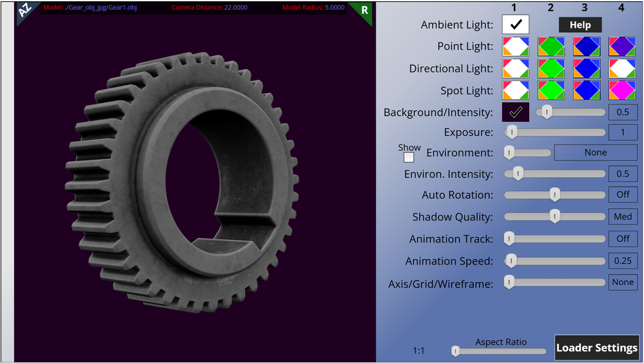This screenshot has width=644, height=363.
Task: Click the Animation Speed 0.25 value field
Action: [x=623, y=260]
